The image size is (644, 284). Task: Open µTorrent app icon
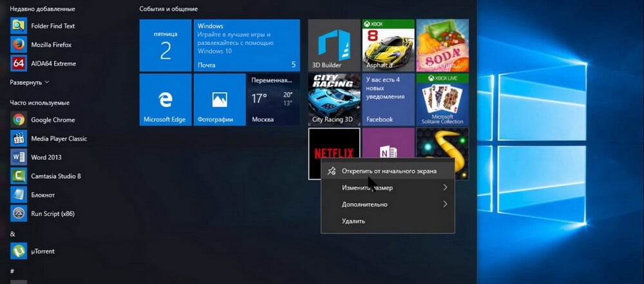pos(19,251)
